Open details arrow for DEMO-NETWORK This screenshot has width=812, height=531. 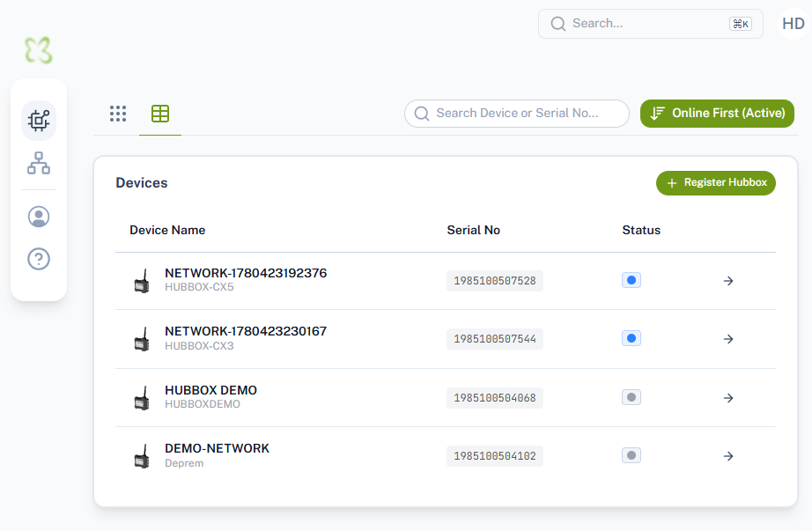tap(728, 456)
